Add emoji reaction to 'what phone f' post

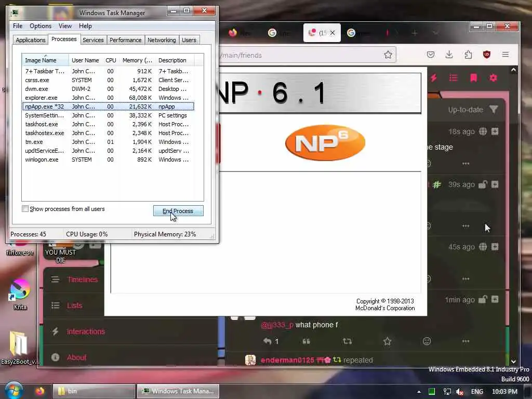(427, 341)
